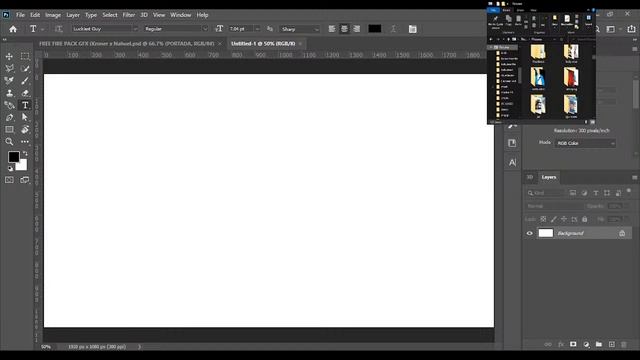Select the Rectangular Marquee tool

click(25, 56)
